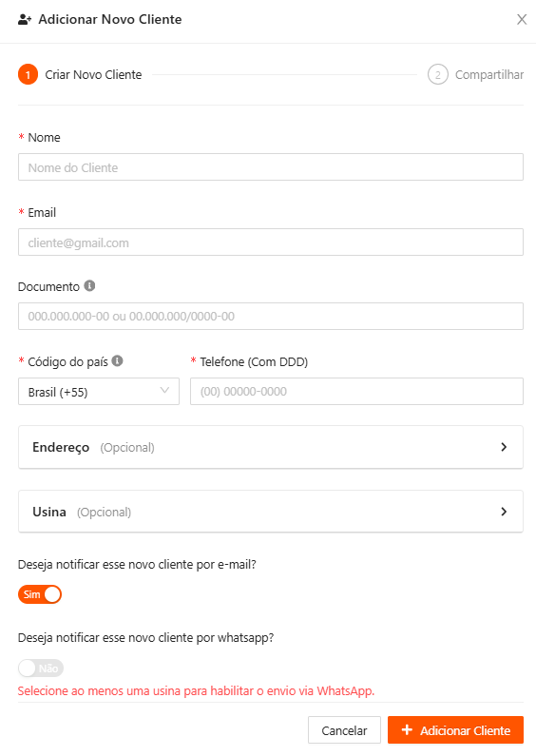This screenshot has width=536, height=756.
Task: Click the Documento info icon
Action: 89,286
